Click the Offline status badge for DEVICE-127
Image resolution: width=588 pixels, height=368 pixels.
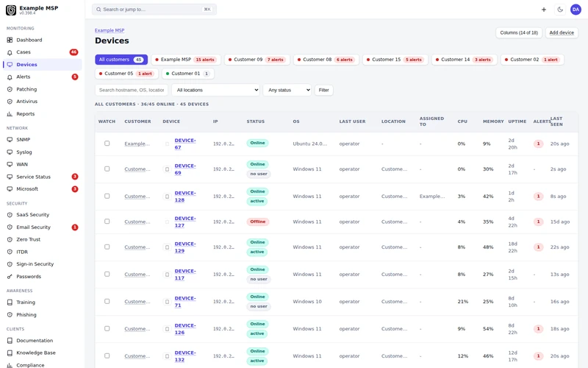click(x=258, y=222)
